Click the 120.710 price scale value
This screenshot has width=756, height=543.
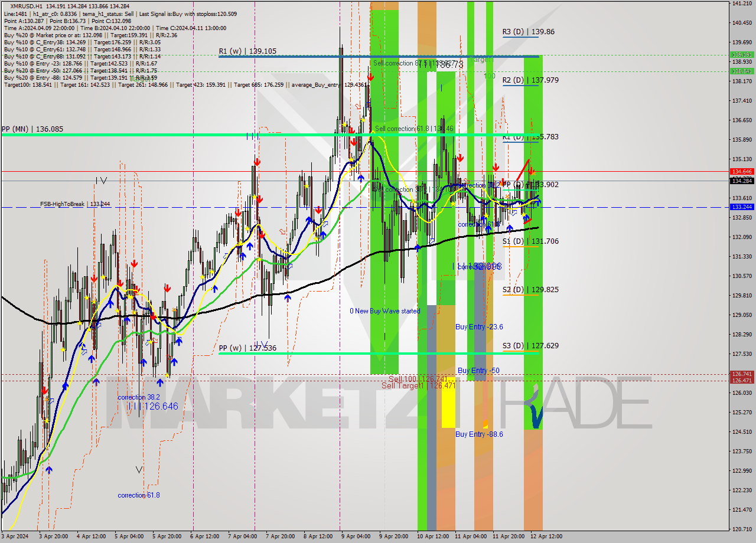tap(741, 529)
